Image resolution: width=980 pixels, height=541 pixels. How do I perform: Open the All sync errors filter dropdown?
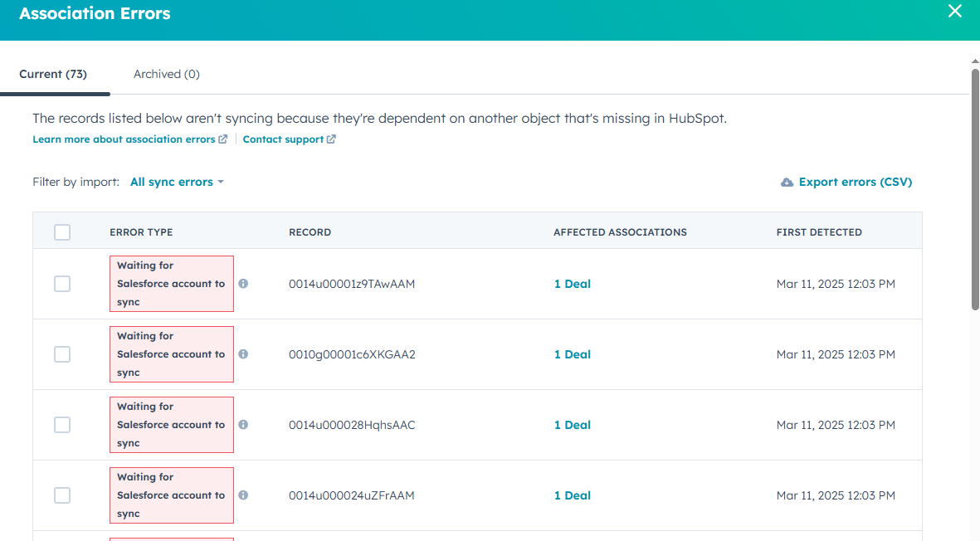click(176, 182)
